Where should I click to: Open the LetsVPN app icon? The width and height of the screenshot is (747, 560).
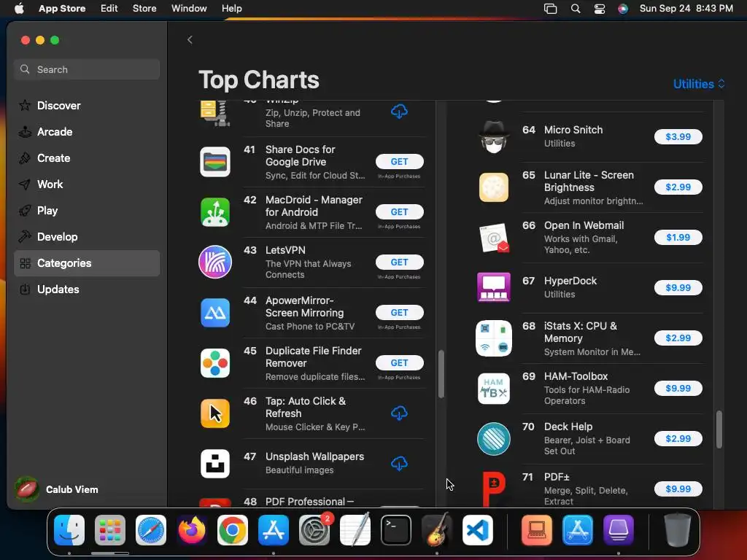click(x=215, y=262)
